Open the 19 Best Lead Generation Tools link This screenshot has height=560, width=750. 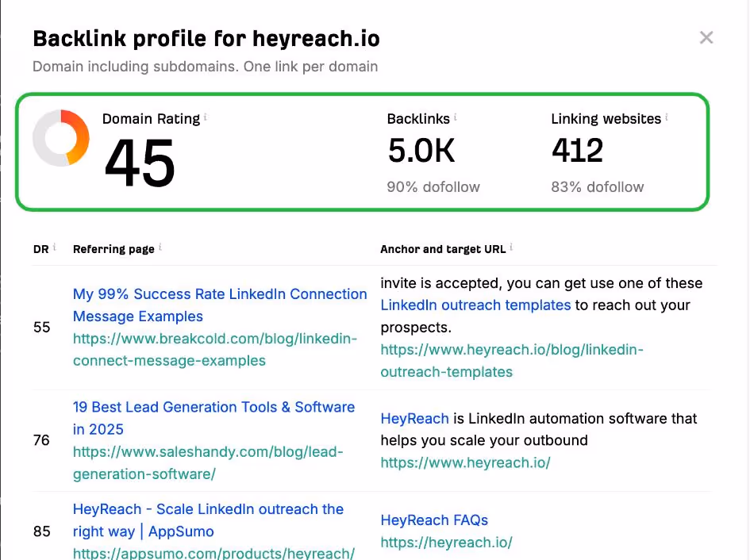click(213, 417)
